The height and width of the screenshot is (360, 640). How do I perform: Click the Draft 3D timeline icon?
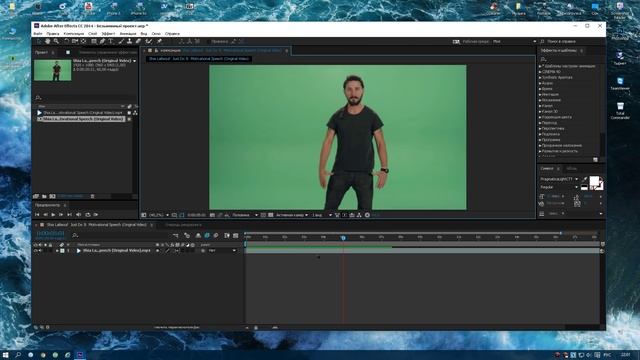pos(187,236)
